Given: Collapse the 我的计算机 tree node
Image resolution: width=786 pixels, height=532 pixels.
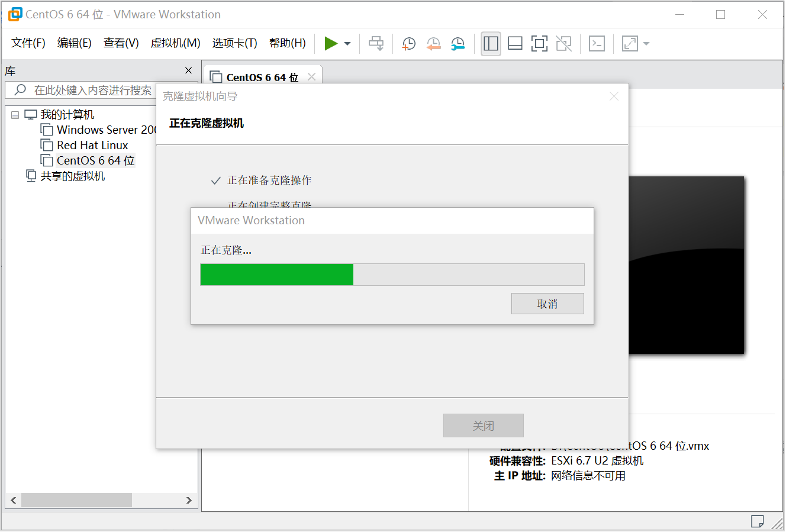Looking at the screenshot, I should pyautogui.click(x=15, y=115).
